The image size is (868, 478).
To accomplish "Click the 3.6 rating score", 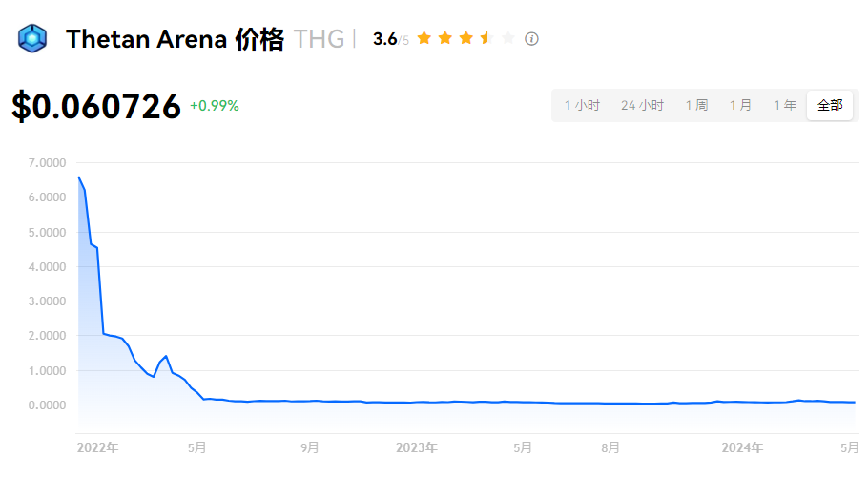I will click(385, 39).
